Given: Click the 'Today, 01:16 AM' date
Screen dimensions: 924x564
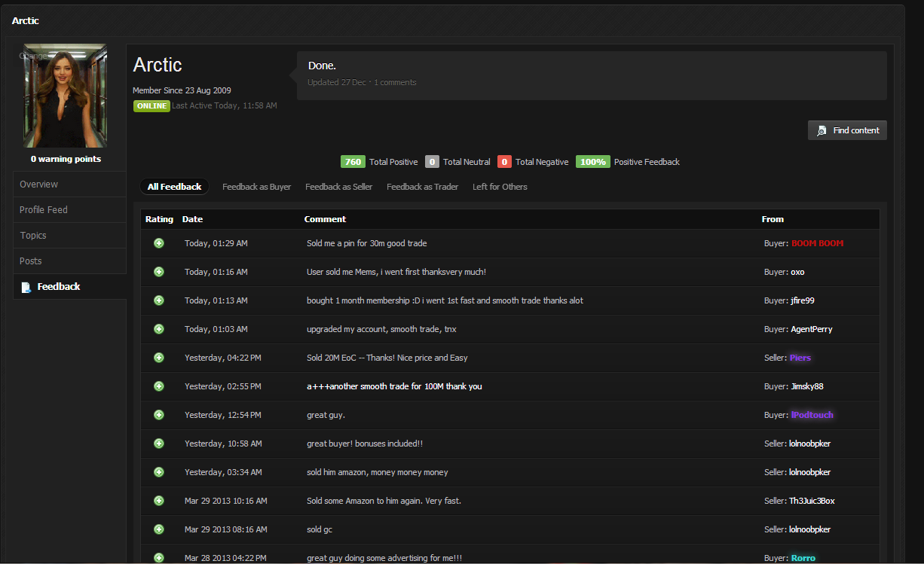Looking at the screenshot, I should (216, 272).
